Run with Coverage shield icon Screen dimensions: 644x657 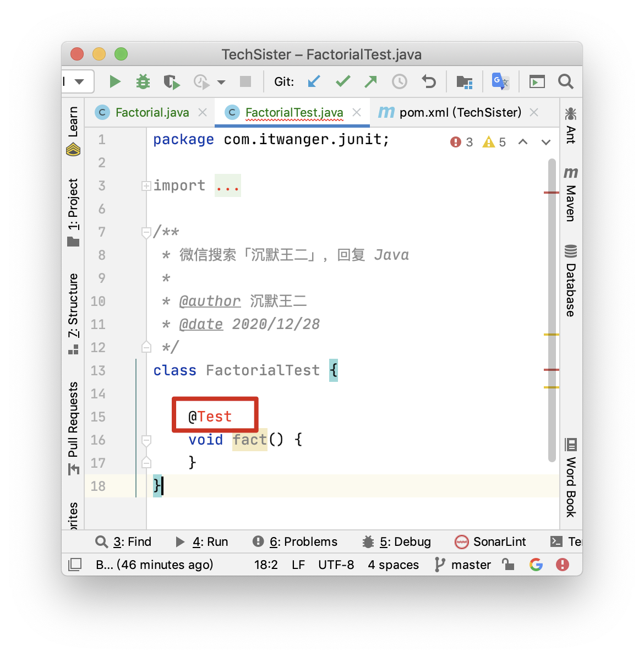pos(171,82)
